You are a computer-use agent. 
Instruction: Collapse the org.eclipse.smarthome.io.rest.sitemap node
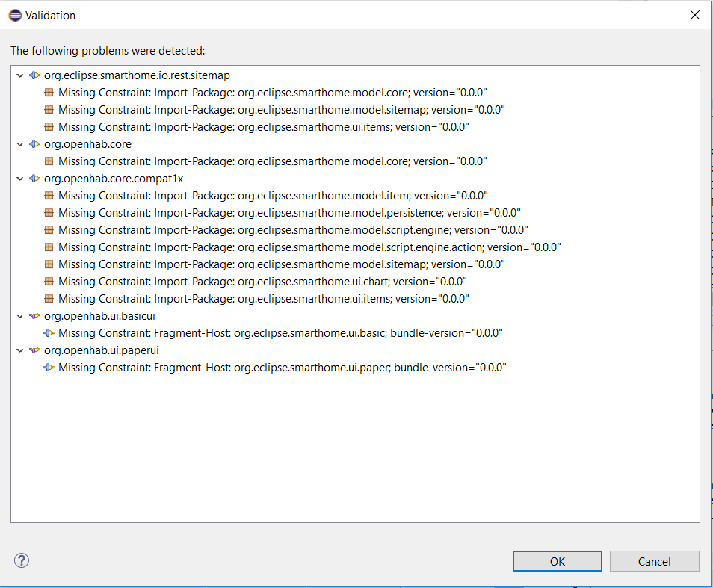tap(19, 75)
